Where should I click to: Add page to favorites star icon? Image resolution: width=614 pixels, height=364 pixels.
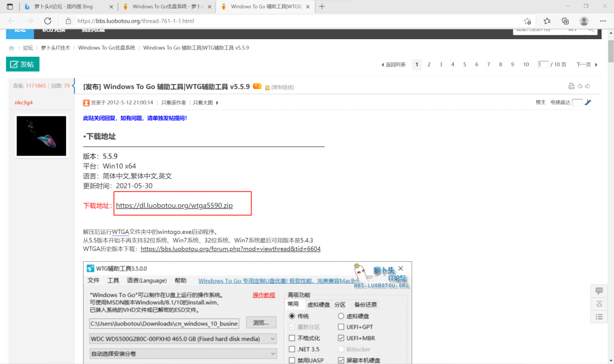pyautogui.click(x=528, y=21)
